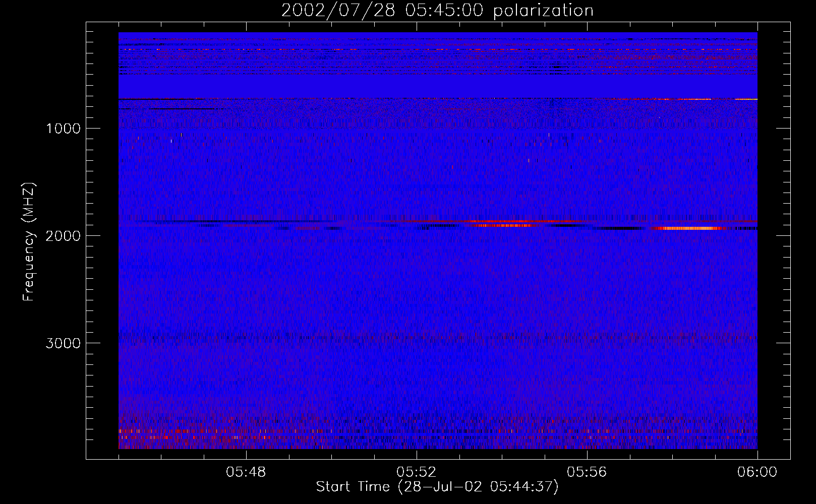Click the 'Frequency (MHZ)' axis label
Viewport: 816px width, 504px height.
coord(29,242)
